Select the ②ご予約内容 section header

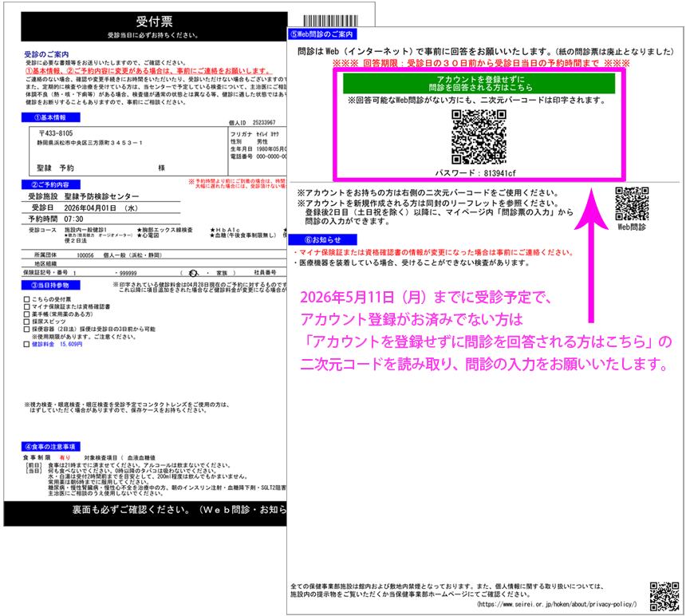coord(51,184)
